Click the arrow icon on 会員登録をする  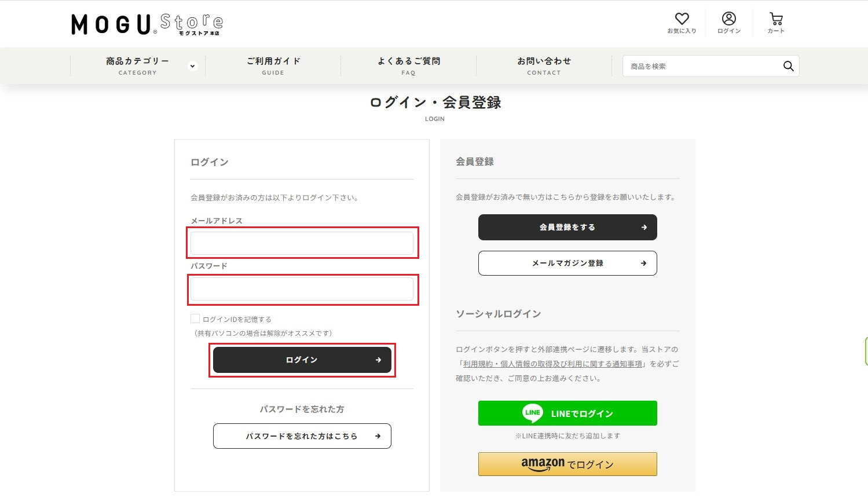coord(644,227)
